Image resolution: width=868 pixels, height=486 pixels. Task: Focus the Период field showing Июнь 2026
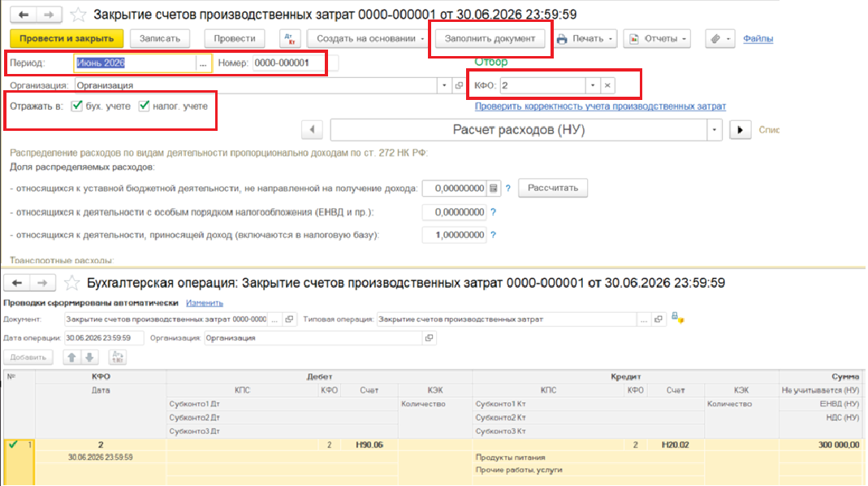click(x=135, y=63)
